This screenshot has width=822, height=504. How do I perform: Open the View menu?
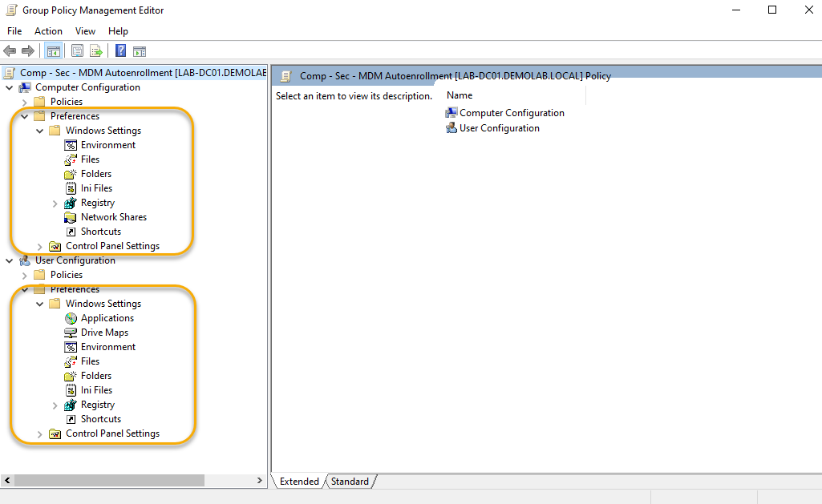pos(85,31)
